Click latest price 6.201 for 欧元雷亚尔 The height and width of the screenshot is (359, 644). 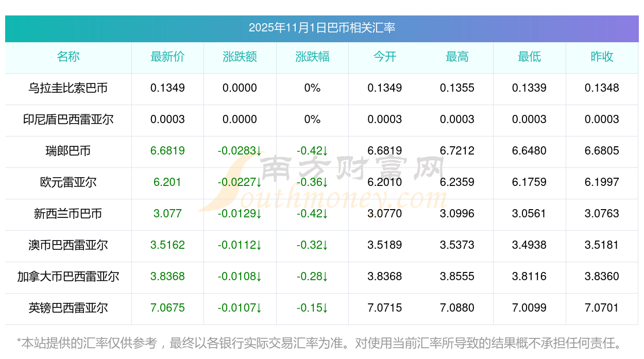[x=167, y=182]
